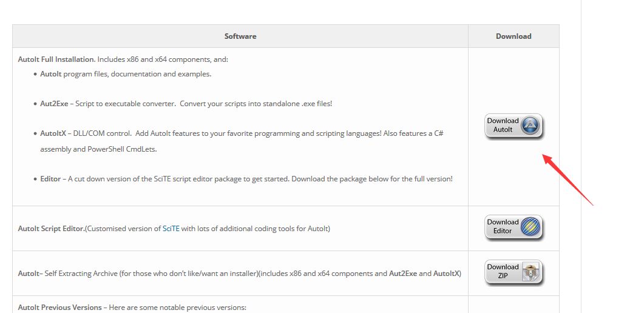Click Aut2Exe in the Self Extracting Archive row
The width and height of the screenshot is (644, 313).
coord(404,274)
